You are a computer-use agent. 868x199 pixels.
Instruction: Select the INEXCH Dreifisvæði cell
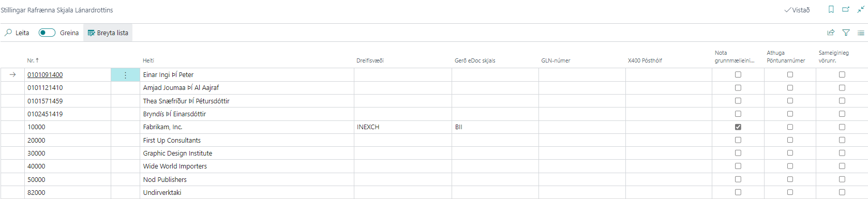[x=403, y=127]
